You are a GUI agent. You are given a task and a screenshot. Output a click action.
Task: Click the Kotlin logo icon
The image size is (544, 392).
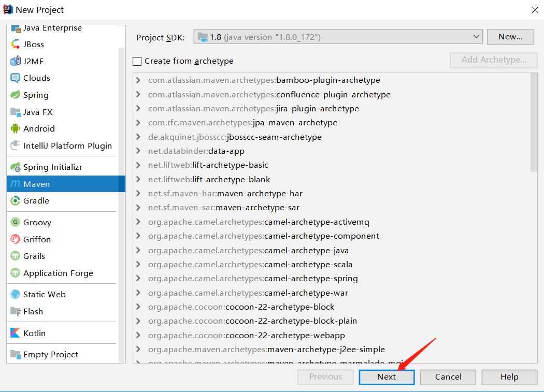tap(15, 332)
